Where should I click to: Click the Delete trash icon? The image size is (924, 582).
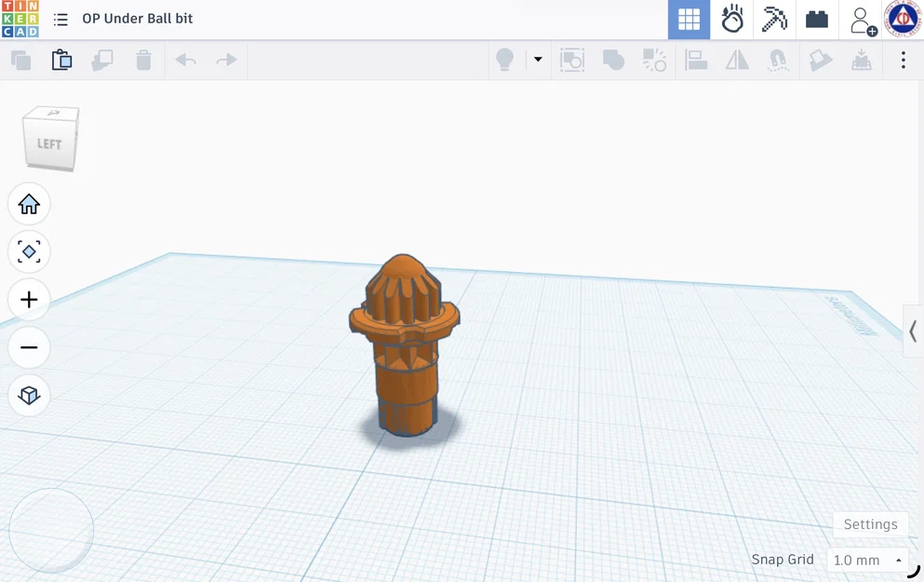143,61
